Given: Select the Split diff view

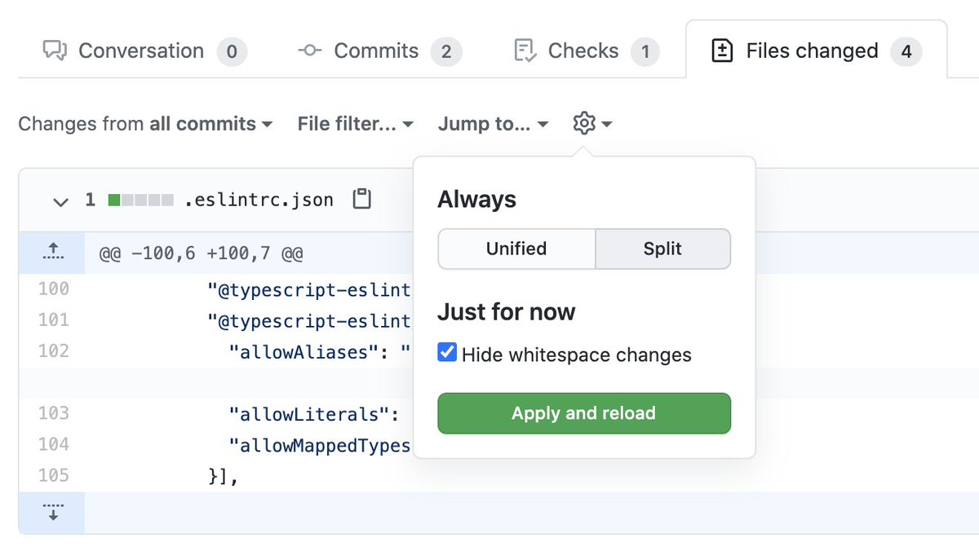Looking at the screenshot, I should point(662,249).
